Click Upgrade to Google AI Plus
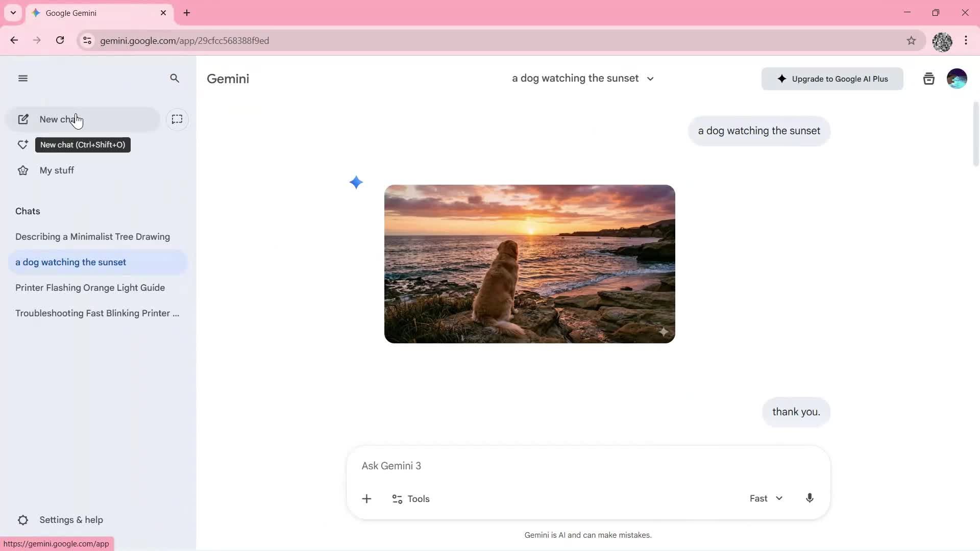980x551 pixels. click(832, 79)
